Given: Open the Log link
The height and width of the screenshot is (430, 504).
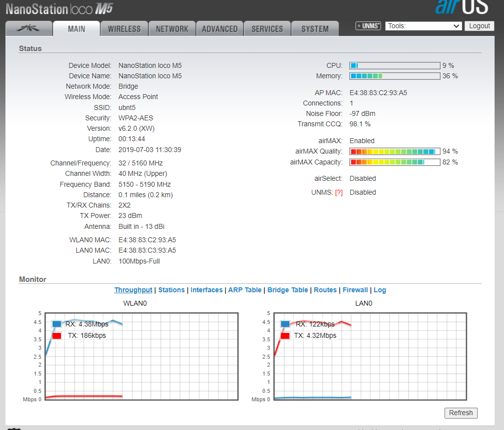Looking at the screenshot, I should point(380,290).
